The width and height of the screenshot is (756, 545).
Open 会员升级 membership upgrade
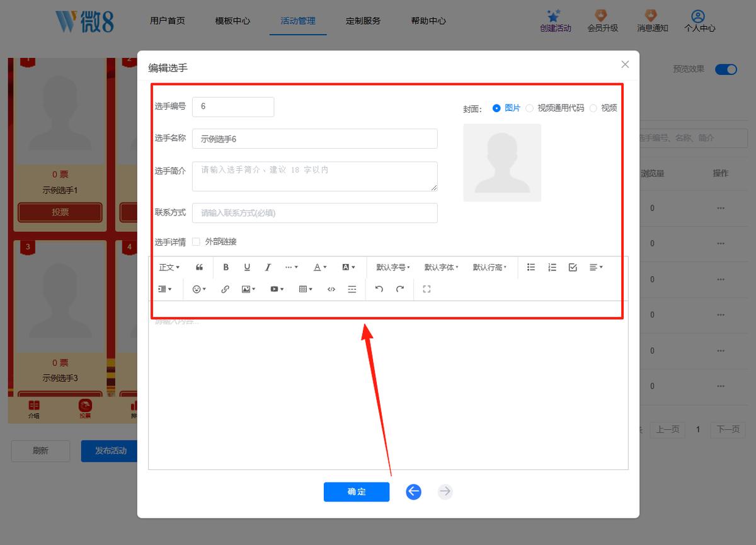point(602,21)
